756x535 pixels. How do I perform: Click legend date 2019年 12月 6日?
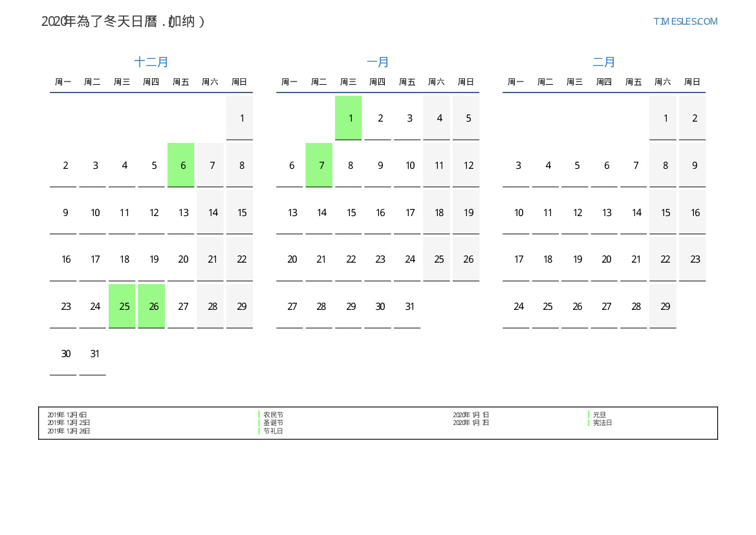[67, 415]
